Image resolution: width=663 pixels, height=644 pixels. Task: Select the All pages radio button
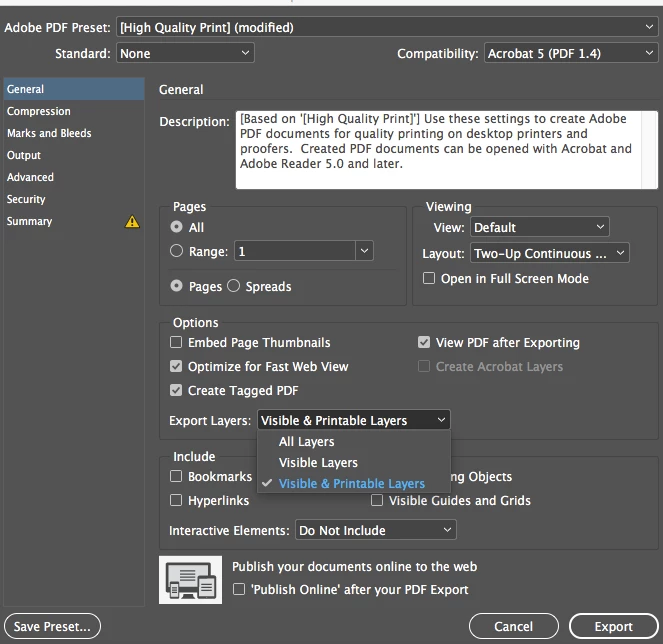176,227
